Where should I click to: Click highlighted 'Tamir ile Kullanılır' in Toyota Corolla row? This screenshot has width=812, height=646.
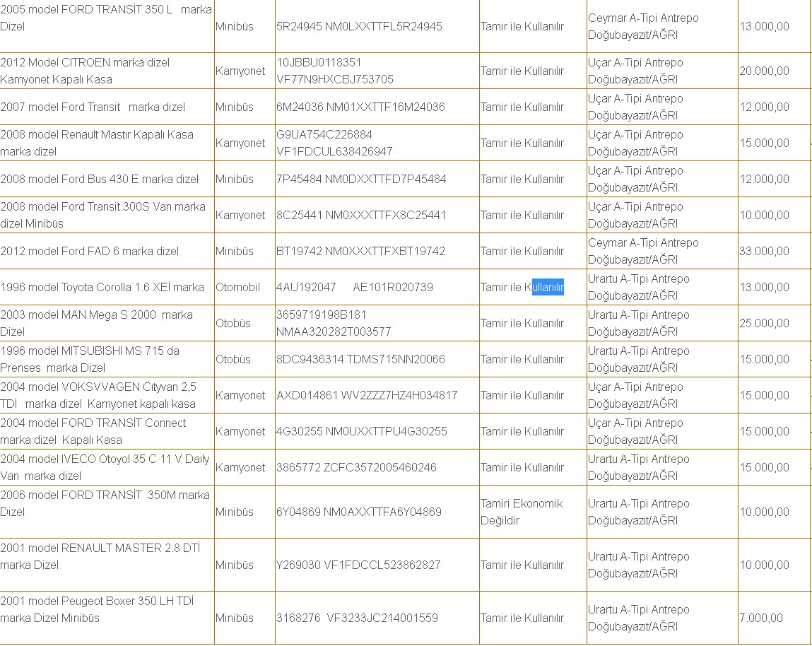pos(522,288)
